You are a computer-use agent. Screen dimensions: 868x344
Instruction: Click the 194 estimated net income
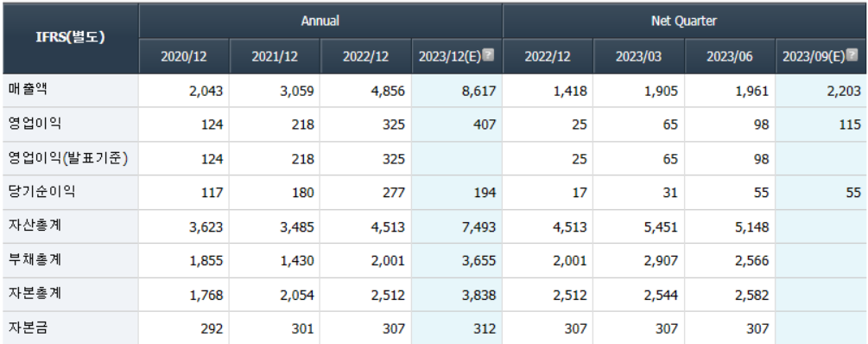485,193
